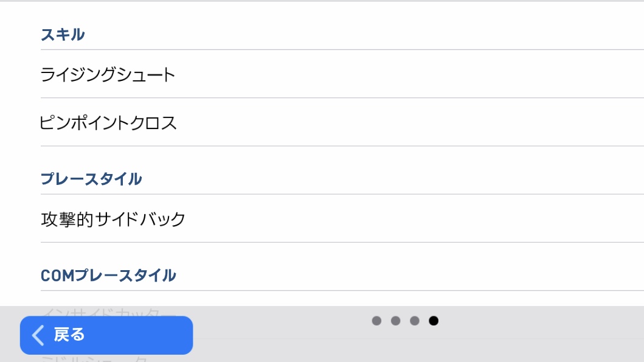Expand the プレースタイル section heading
The width and height of the screenshot is (644, 362).
[x=91, y=179]
